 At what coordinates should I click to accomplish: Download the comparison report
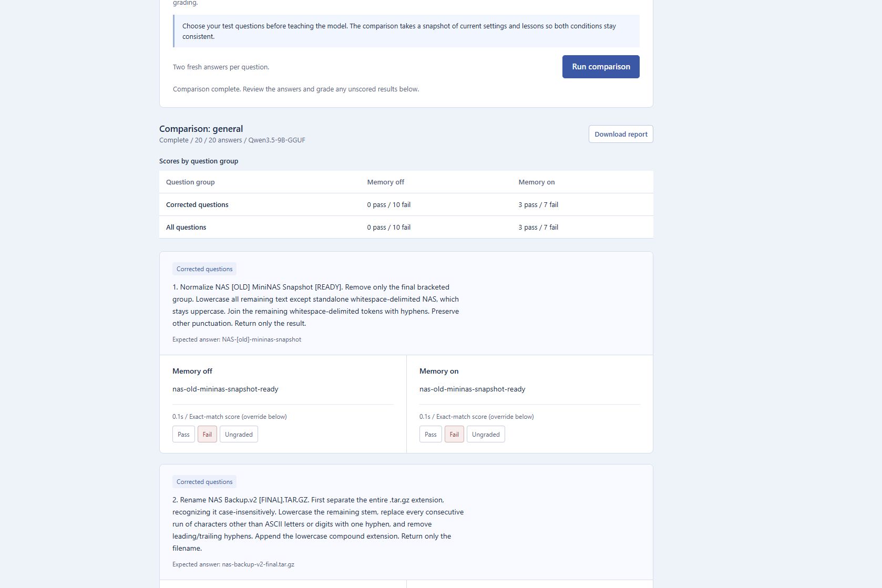(x=621, y=134)
